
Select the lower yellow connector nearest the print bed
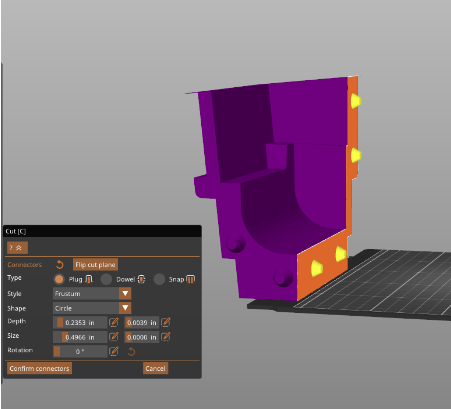(341, 254)
